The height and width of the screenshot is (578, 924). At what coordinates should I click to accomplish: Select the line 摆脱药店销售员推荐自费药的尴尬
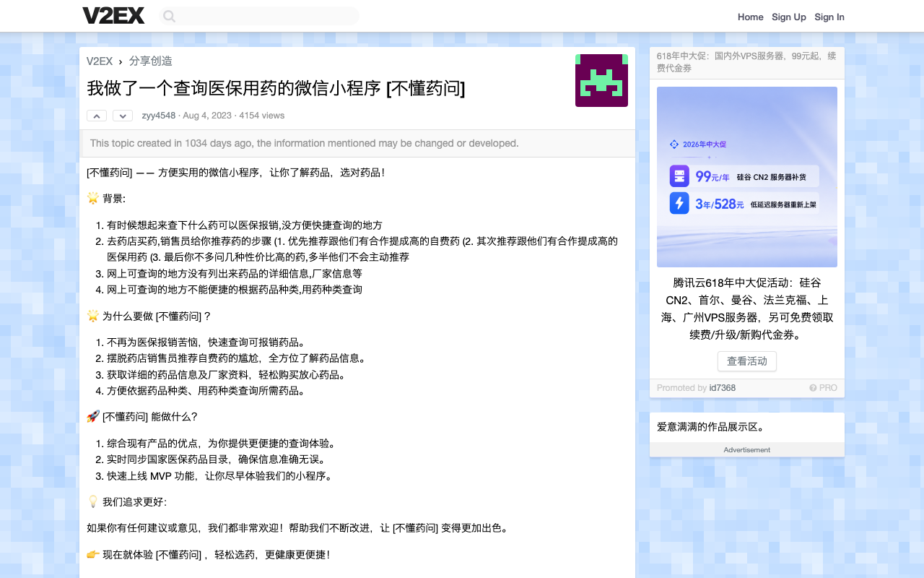[x=237, y=358]
